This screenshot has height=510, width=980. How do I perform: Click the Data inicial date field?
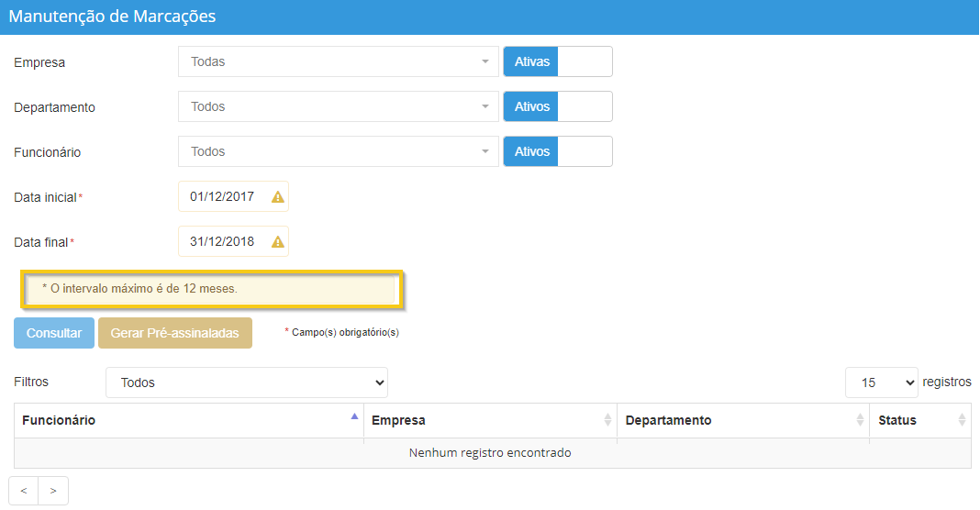pyautogui.click(x=223, y=196)
